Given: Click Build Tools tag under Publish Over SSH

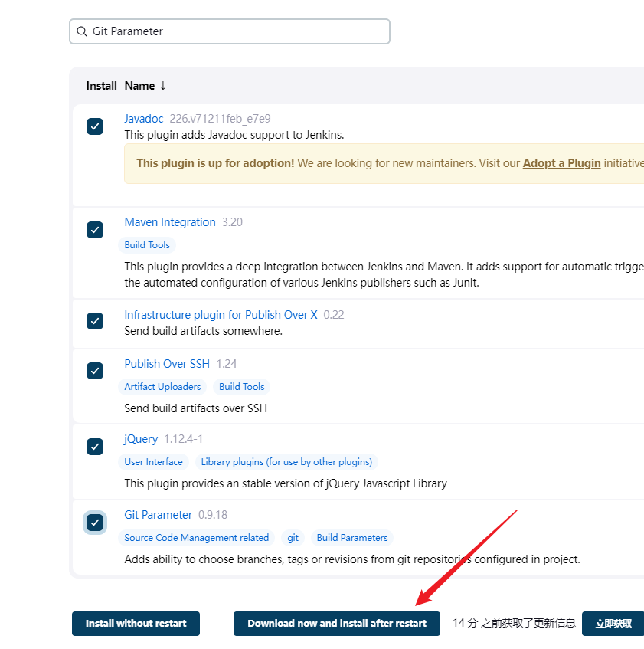Looking at the screenshot, I should pyautogui.click(x=241, y=387).
